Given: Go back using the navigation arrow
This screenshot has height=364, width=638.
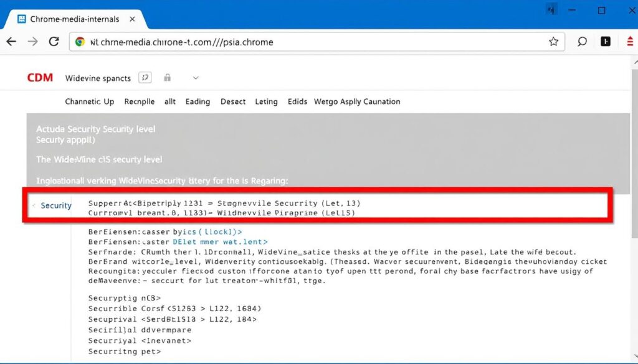Looking at the screenshot, I should coord(11,41).
